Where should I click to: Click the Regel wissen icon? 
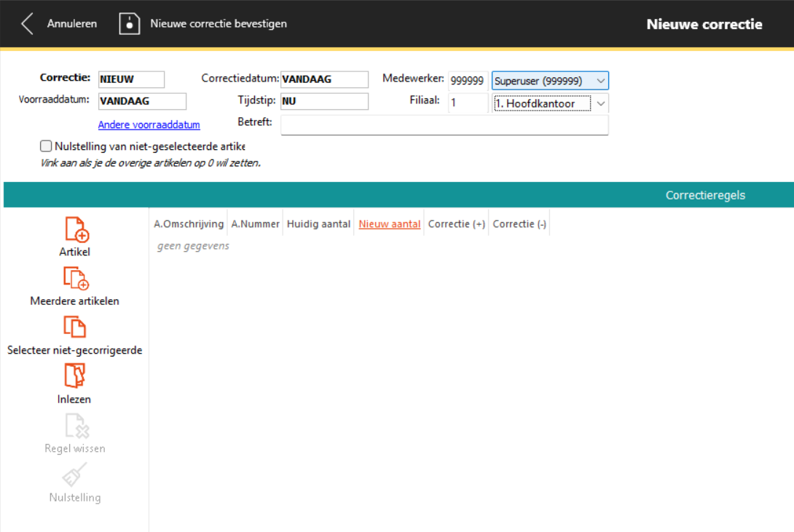click(75, 426)
